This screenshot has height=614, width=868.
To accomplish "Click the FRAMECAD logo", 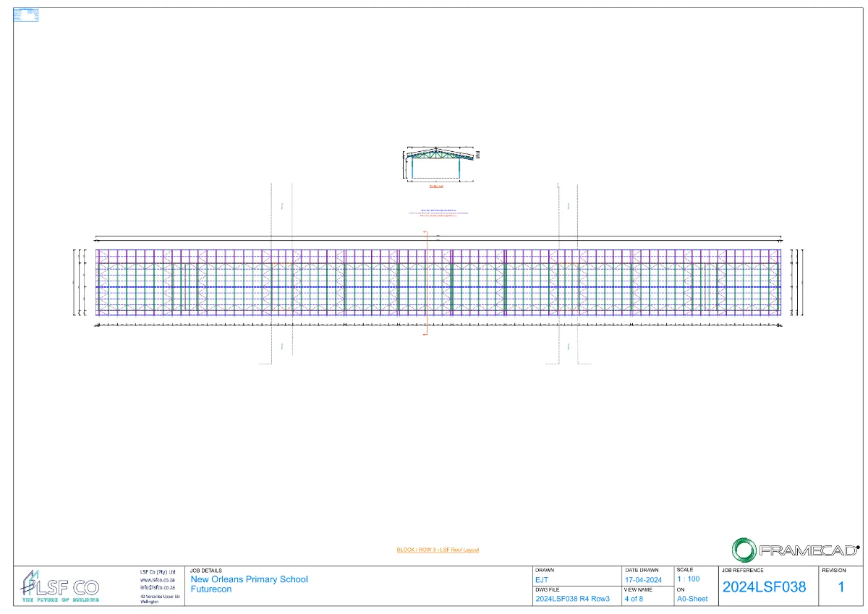I will click(x=795, y=550).
